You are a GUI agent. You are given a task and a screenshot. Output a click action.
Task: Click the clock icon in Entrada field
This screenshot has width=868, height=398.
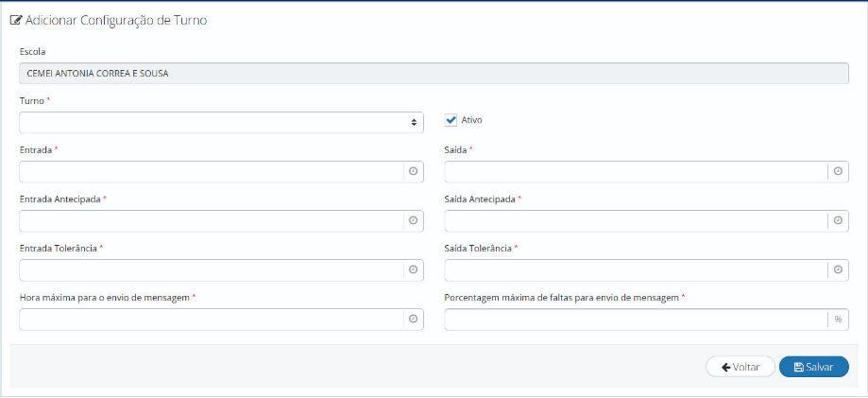[413, 171]
